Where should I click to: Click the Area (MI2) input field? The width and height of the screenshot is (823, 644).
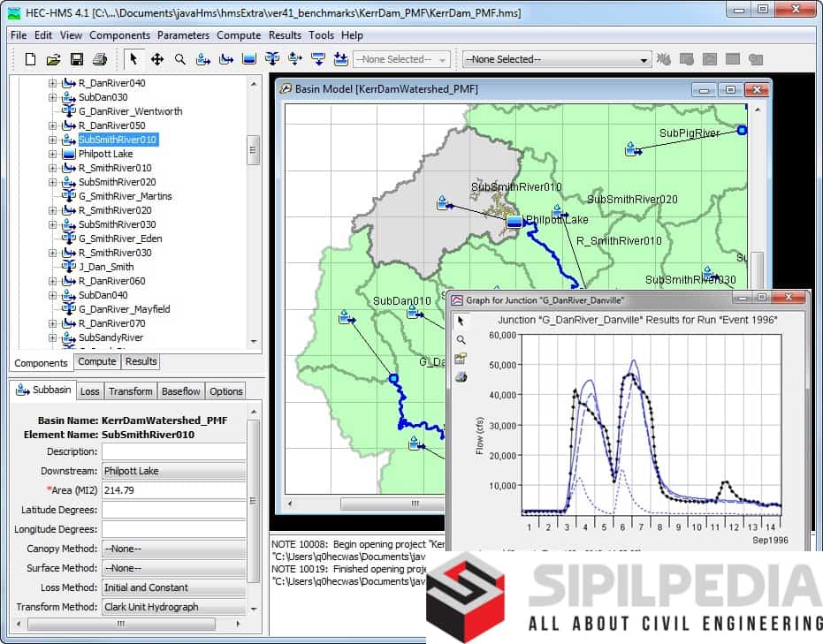173,490
